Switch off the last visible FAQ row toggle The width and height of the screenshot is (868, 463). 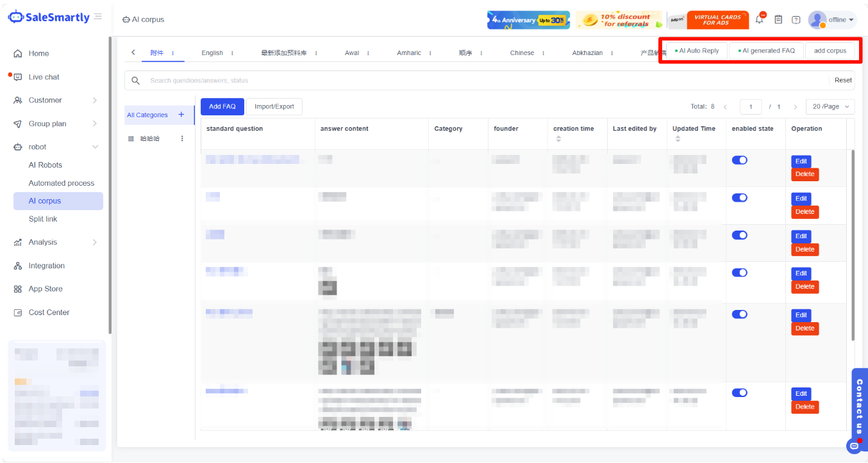pos(739,393)
